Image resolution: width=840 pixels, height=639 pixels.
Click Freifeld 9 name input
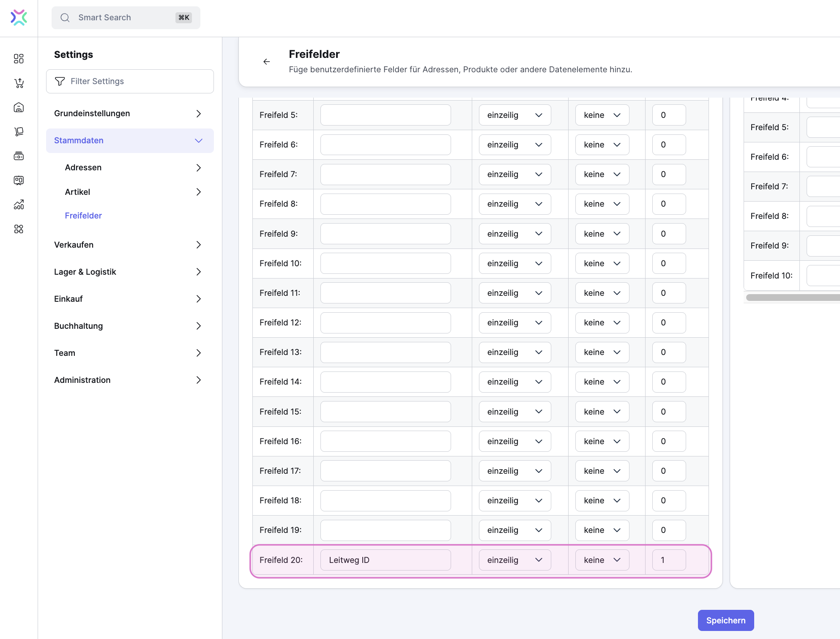386,234
